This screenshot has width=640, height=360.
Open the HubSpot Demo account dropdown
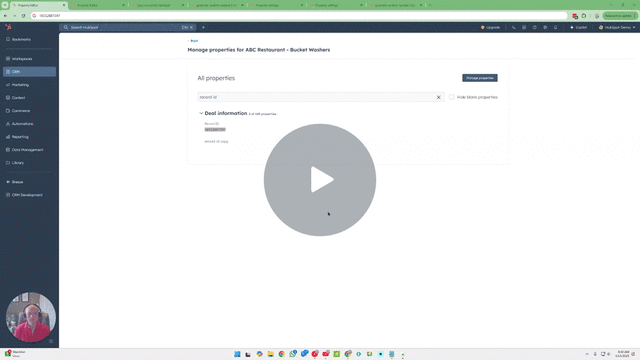617,27
